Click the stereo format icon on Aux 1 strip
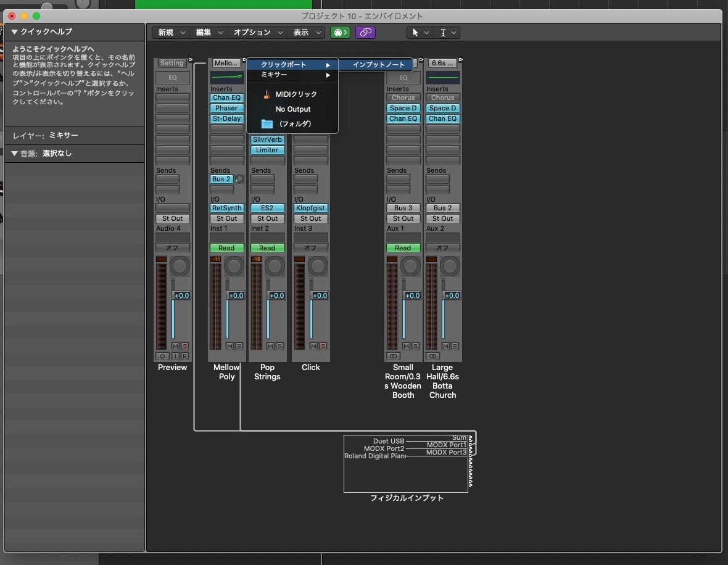Viewport: 728px width, 565px height. click(393, 356)
